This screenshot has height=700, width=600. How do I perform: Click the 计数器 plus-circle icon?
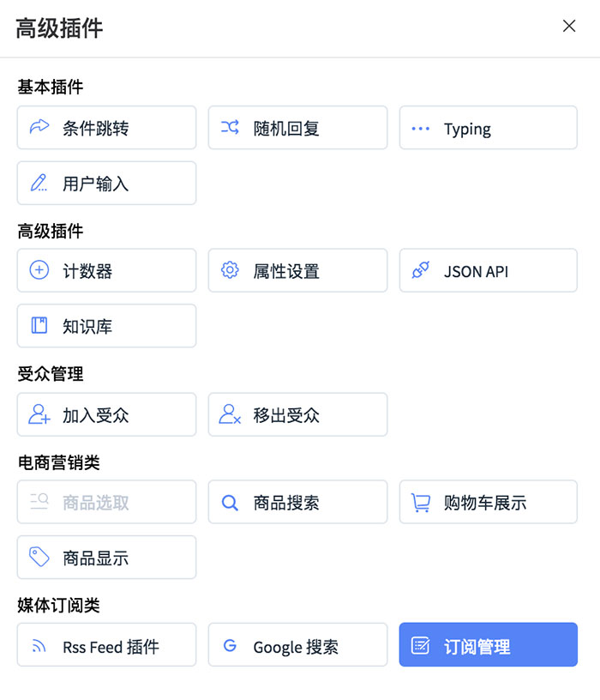coord(39,270)
